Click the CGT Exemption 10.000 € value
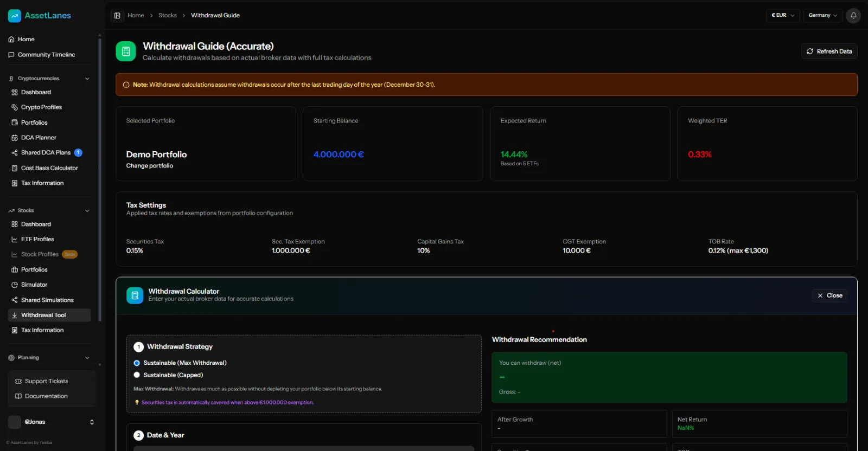 click(577, 251)
